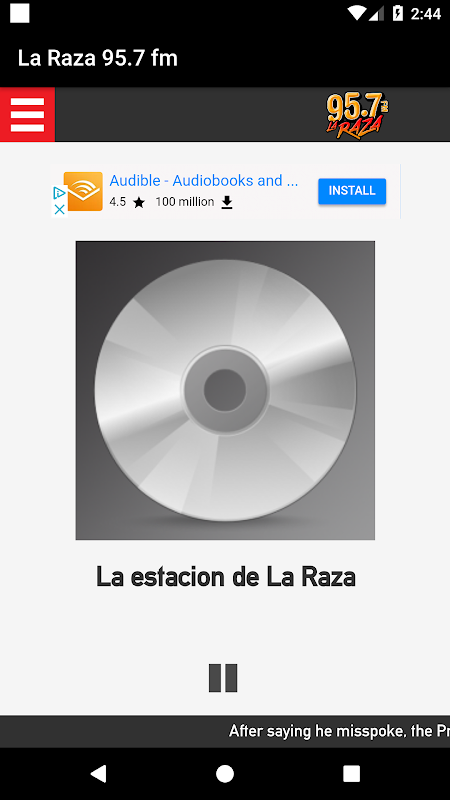Tap the 2:44 clock in status bar

tap(426, 14)
